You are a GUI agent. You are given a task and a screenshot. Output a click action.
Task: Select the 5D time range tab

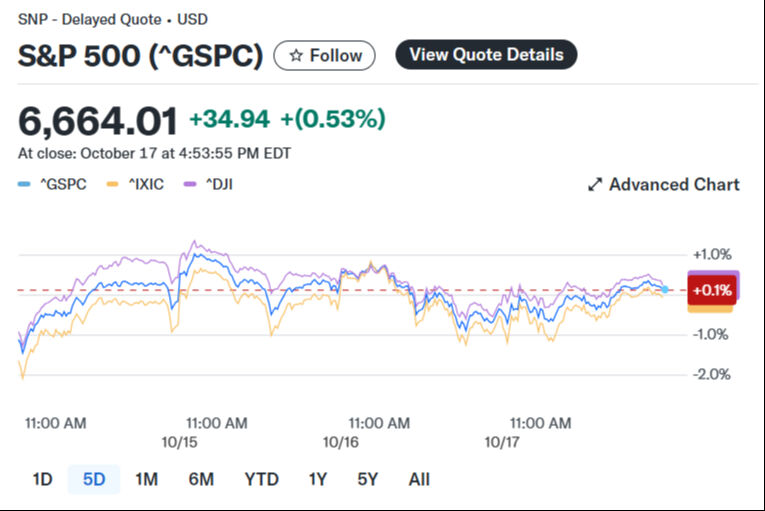click(94, 479)
